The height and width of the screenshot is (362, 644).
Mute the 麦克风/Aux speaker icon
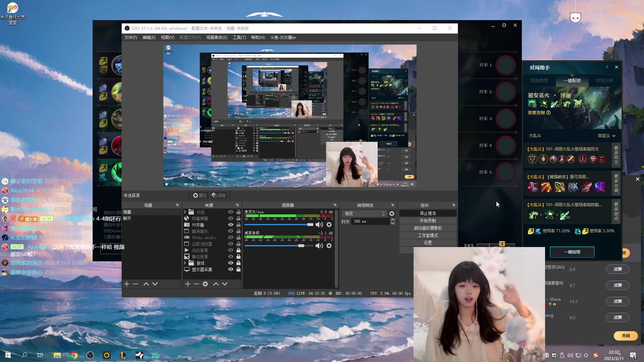click(319, 225)
